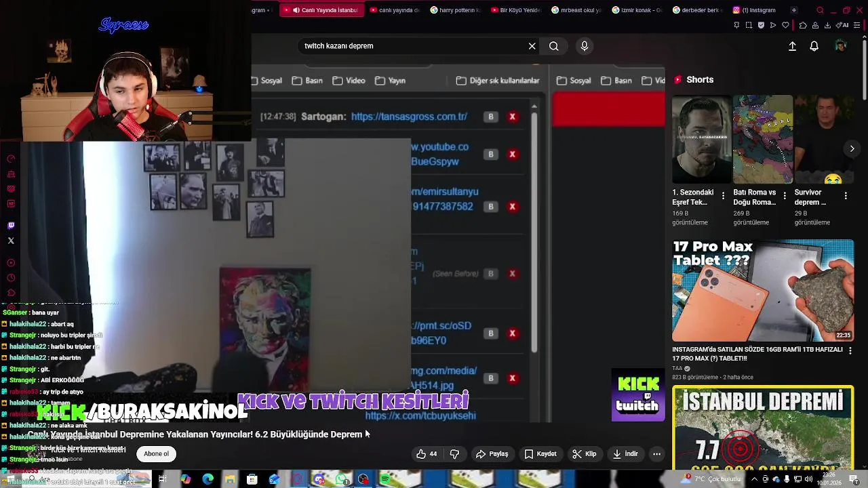Open the 'İstanbul Depremi 7.7' thumbnail
Screen dimensions: 868x488
tap(763, 428)
